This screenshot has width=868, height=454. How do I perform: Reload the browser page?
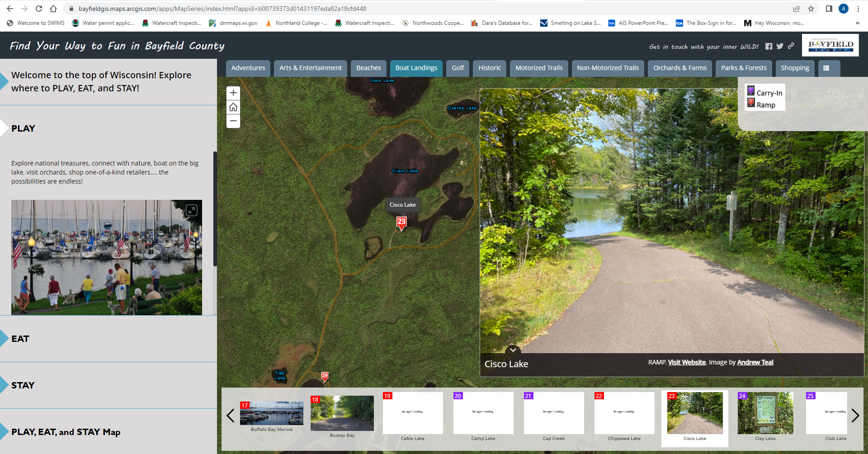point(39,9)
